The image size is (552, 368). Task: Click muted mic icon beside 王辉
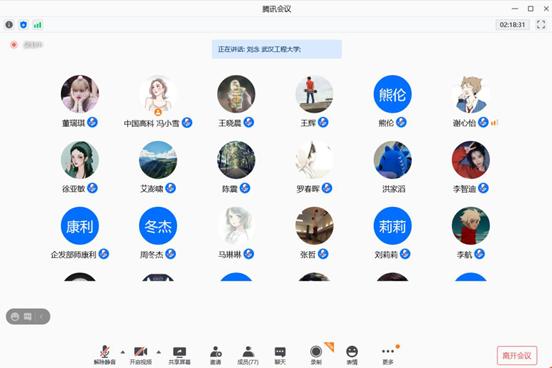[323, 122]
